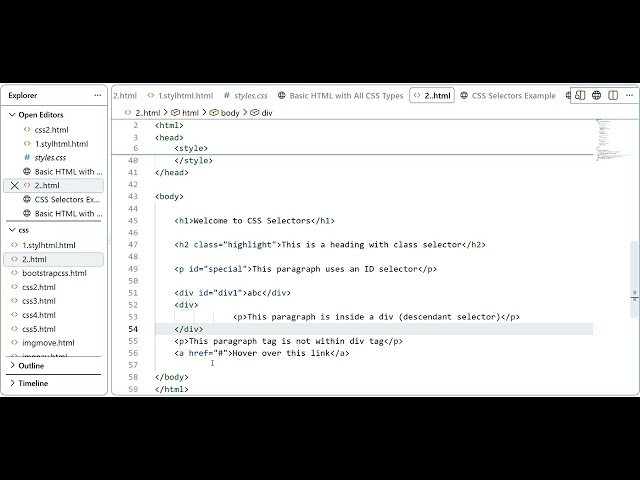Click the open preview to side icon
The height and width of the screenshot is (480, 640).
click(x=580, y=96)
